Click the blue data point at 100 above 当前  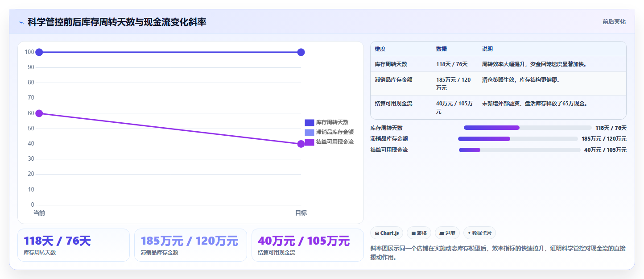(x=39, y=52)
